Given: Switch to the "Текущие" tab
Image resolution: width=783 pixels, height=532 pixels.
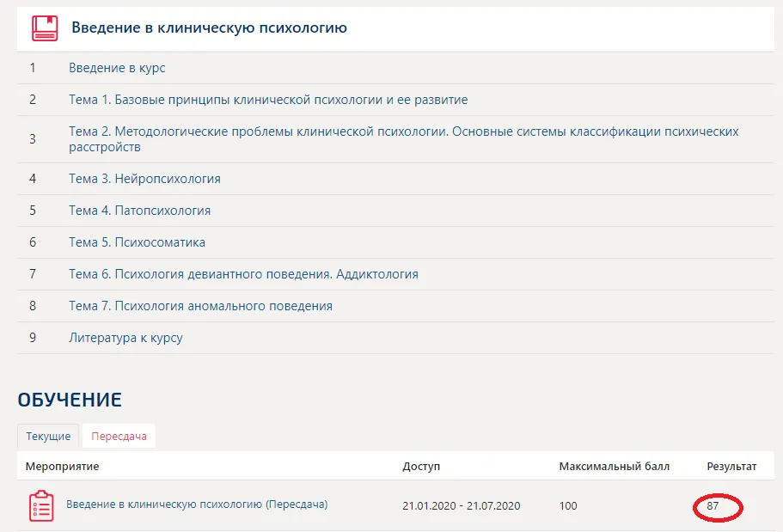Looking at the screenshot, I should 48,436.
